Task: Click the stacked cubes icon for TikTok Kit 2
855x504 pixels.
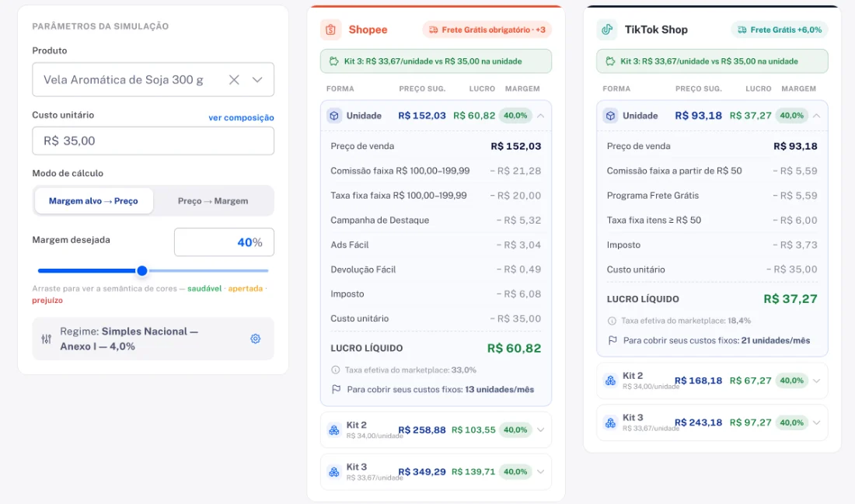Action: coord(610,381)
